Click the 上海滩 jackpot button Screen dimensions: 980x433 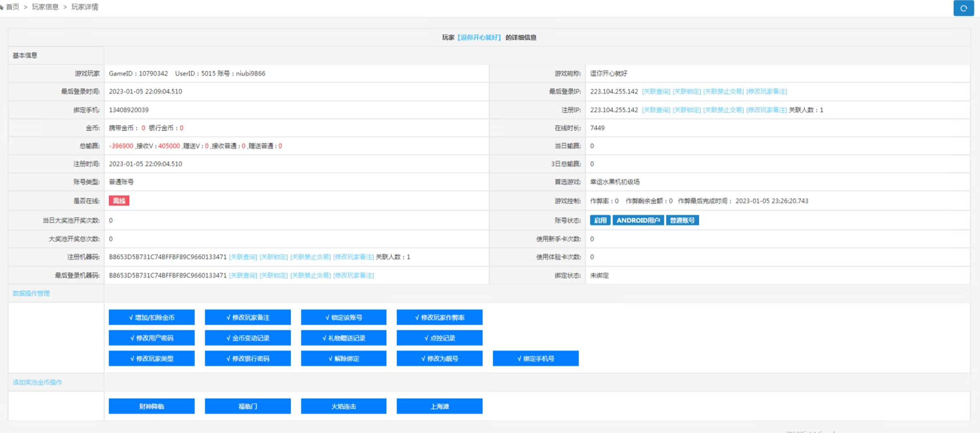[439, 406]
